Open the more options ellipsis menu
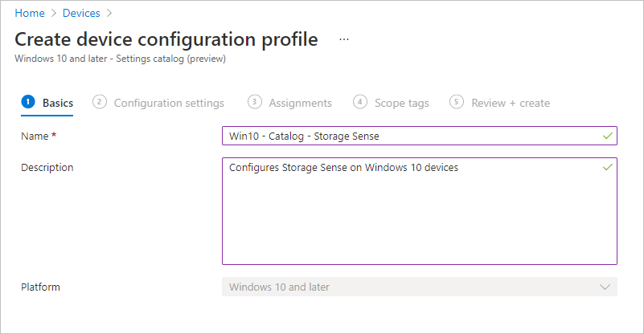Image resolution: width=644 pixels, height=334 pixels. tap(344, 39)
